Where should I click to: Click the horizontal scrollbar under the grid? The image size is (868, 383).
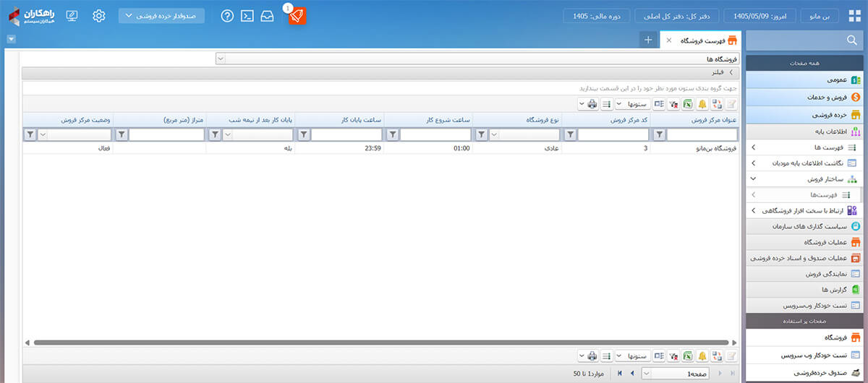380,343
